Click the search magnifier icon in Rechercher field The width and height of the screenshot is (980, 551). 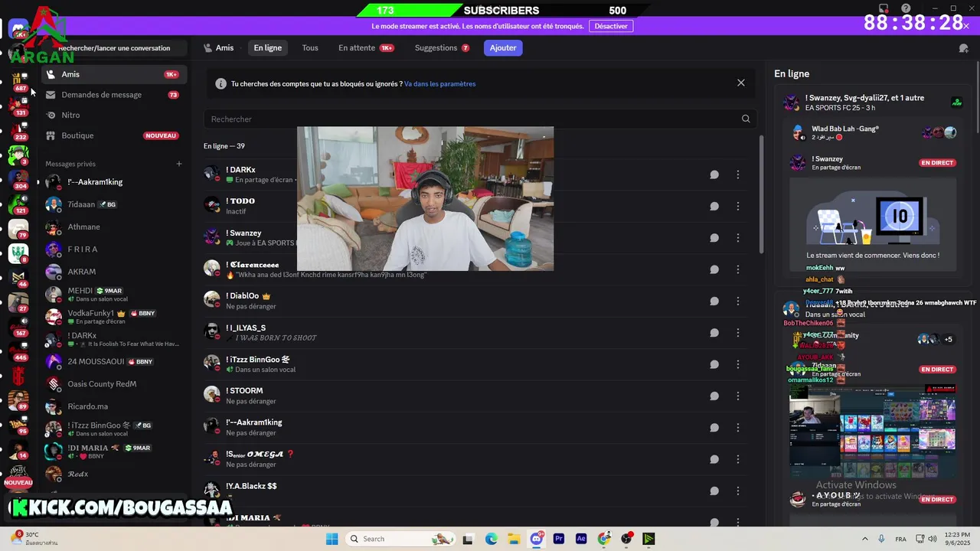coord(746,119)
